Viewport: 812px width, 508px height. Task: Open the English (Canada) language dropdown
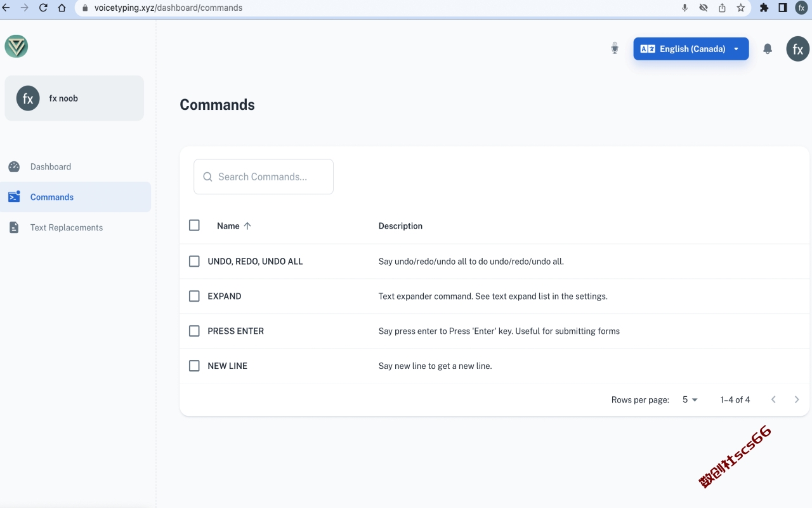[x=691, y=49]
